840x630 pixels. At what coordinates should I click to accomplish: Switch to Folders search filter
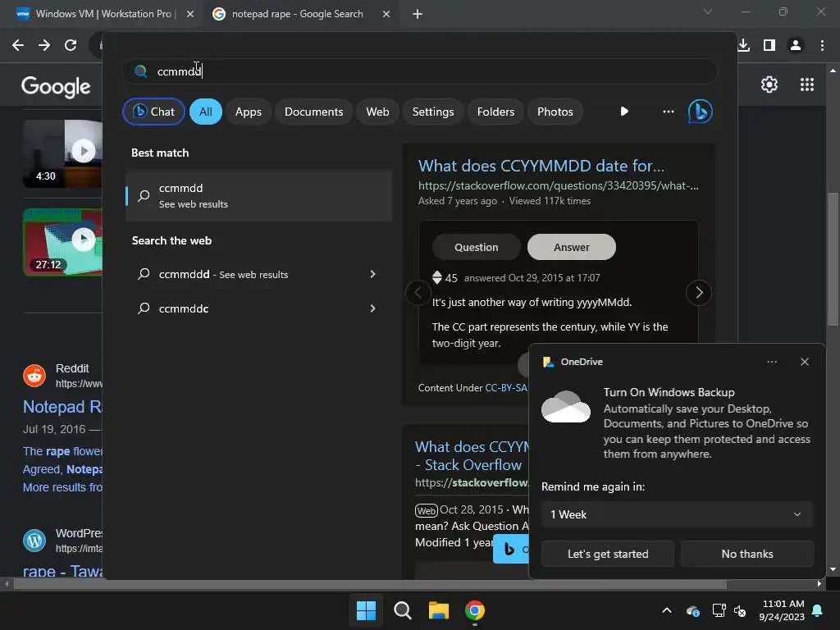495,112
